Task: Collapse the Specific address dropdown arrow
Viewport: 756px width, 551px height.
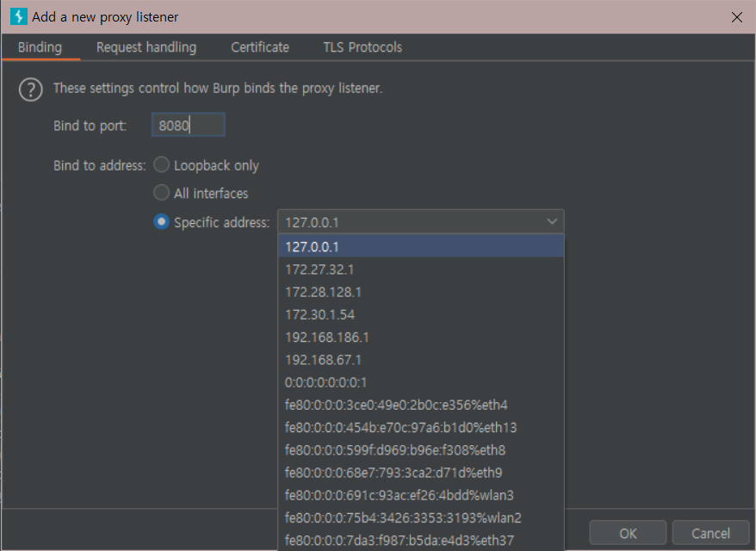Action: [552, 222]
